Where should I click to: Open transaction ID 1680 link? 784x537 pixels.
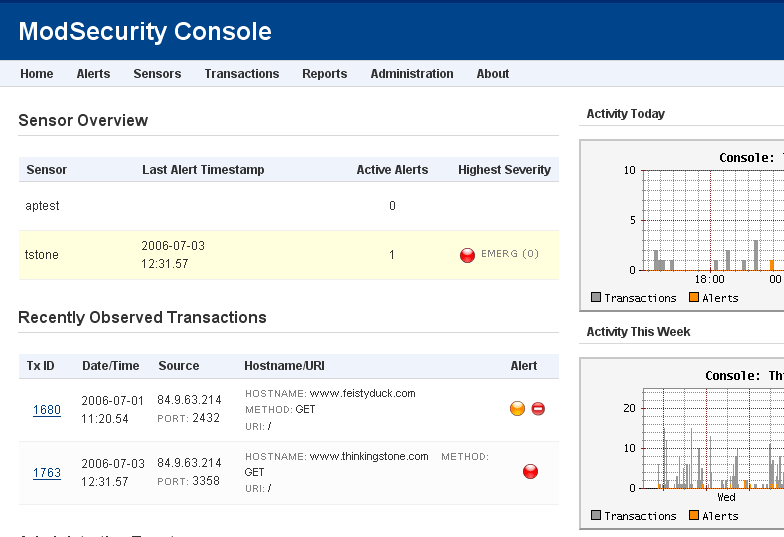47,410
